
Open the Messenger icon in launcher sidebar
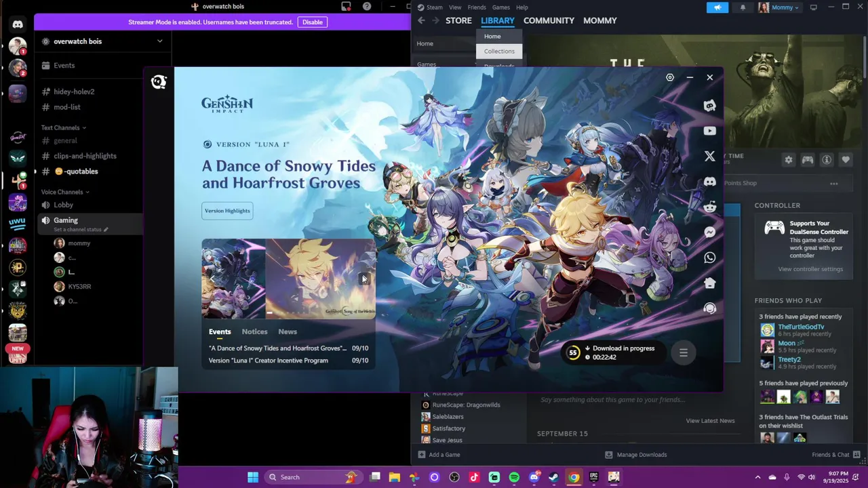(x=709, y=232)
